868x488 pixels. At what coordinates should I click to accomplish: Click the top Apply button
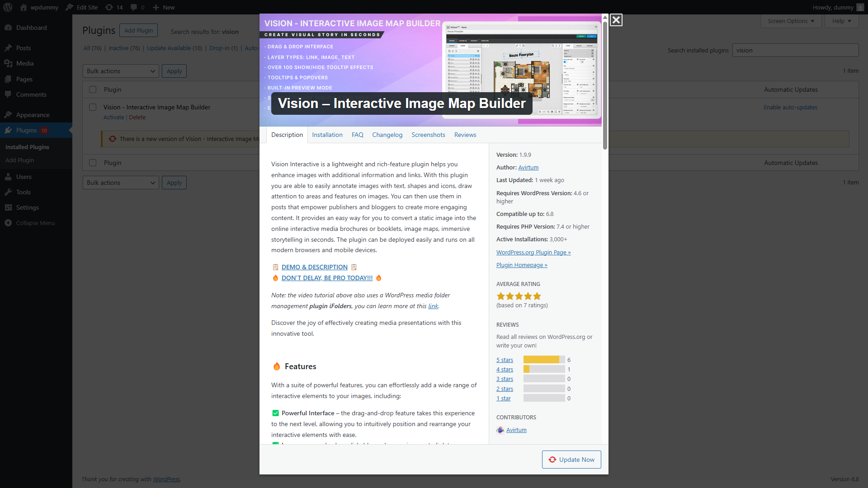[174, 71]
